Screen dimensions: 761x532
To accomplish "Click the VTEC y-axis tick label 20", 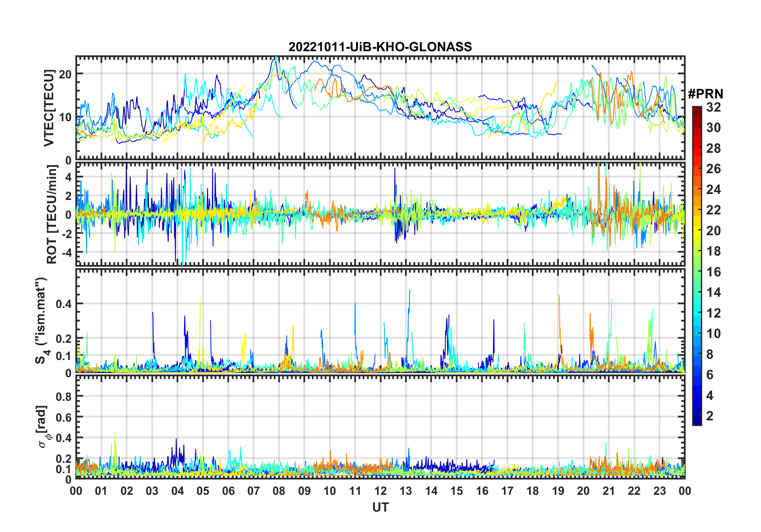I will [x=65, y=74].
